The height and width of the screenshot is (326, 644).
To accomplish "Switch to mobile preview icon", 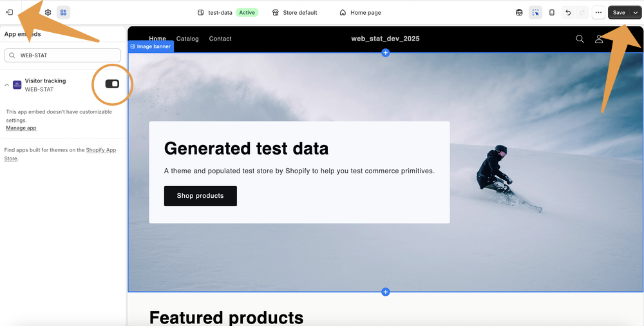I will pos(552,12).
